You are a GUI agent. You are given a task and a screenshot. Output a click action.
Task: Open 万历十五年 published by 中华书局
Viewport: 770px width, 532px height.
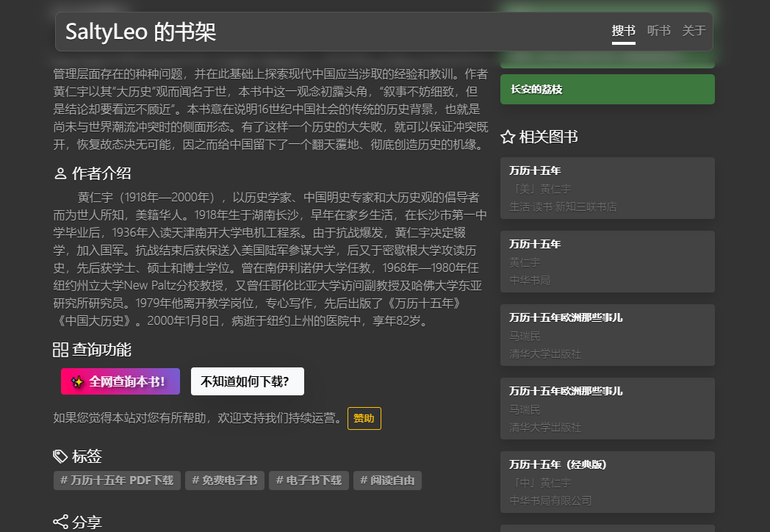pyautogui.click(x=607, y=262)
